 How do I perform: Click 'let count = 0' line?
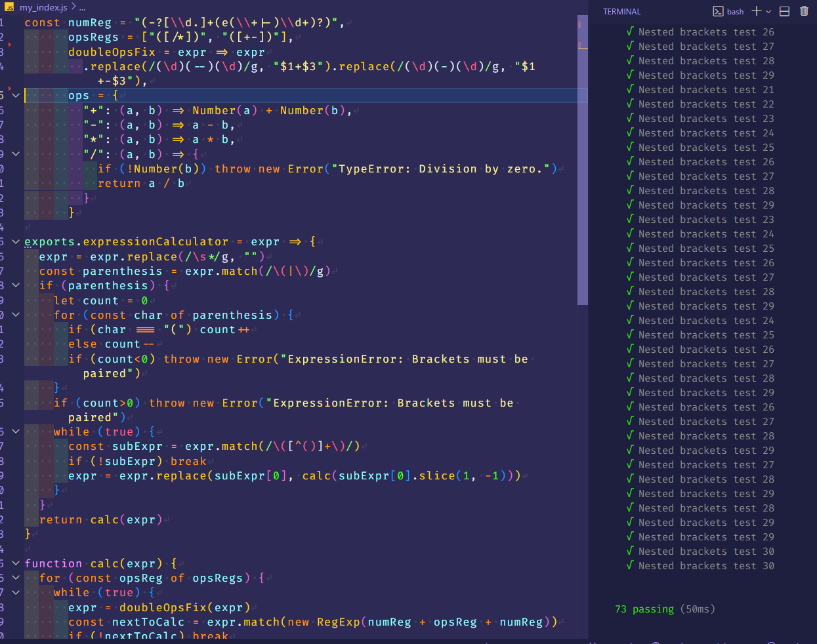pyautogui.click(x=101, y=301)
